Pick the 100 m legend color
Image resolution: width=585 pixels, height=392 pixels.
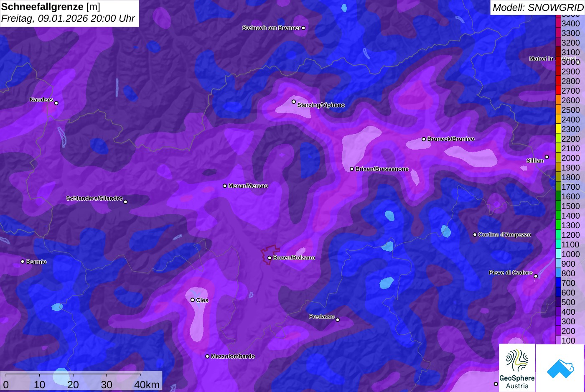pyautogui.click(x=558, y=341)
